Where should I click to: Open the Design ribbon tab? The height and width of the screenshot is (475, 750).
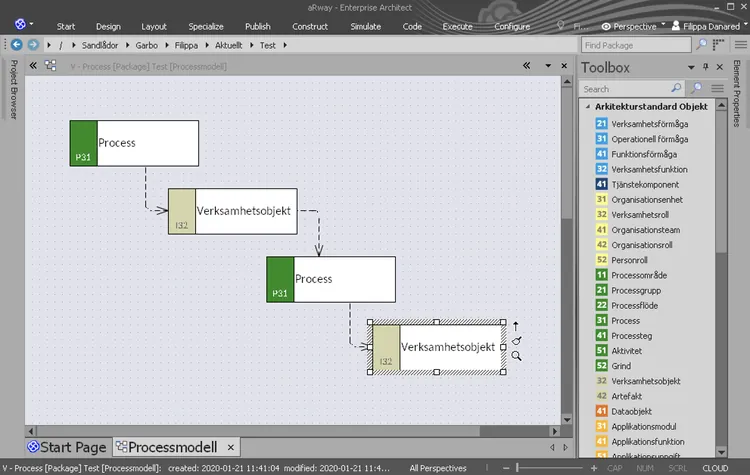[x=108, y=26]
